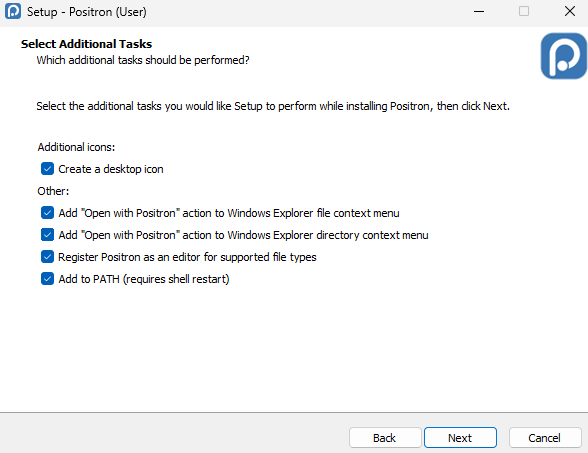Minimize the Positron Setup window
Screen dimensions: 588x453
point(479,12)
